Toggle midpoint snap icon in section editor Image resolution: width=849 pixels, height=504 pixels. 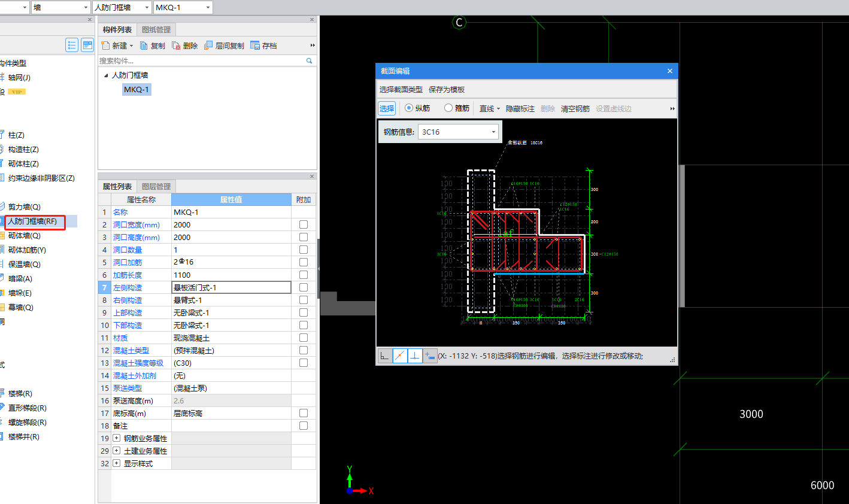coord(400,356)
